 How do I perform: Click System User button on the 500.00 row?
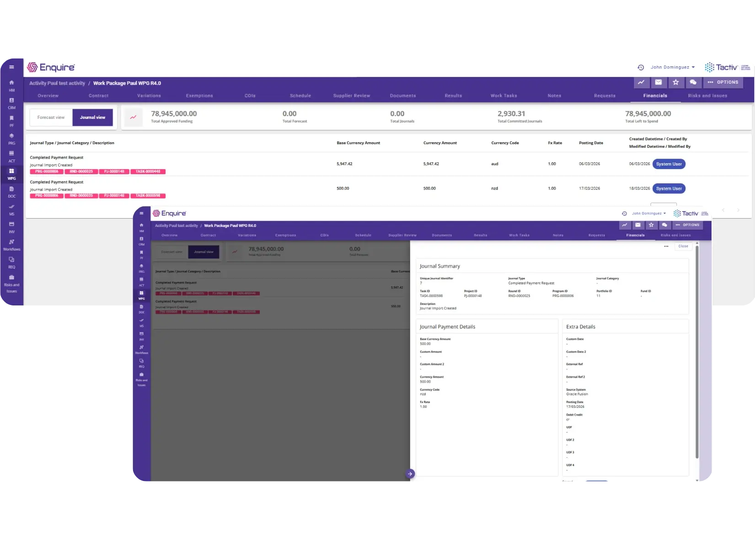[669, 188]
